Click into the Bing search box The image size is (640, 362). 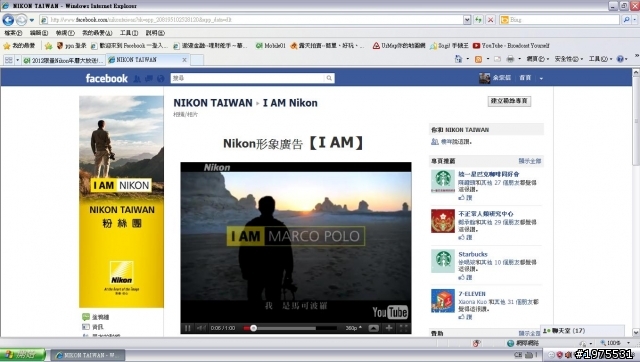[563, 20]
